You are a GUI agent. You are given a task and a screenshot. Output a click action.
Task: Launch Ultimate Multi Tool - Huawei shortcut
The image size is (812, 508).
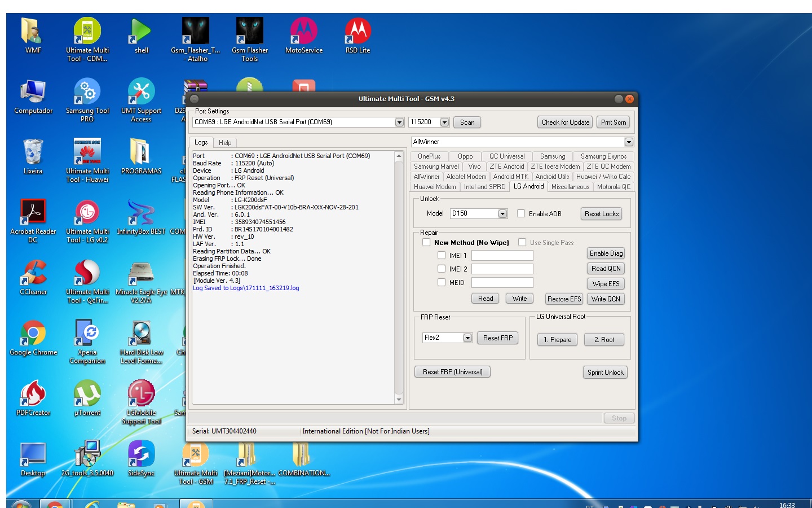(x=87, y=161)
